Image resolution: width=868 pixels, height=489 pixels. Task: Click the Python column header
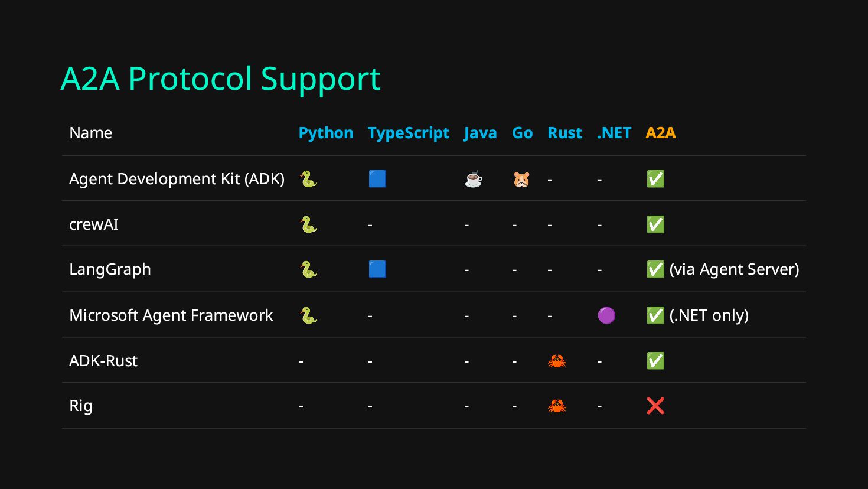(x=326, y=133)
